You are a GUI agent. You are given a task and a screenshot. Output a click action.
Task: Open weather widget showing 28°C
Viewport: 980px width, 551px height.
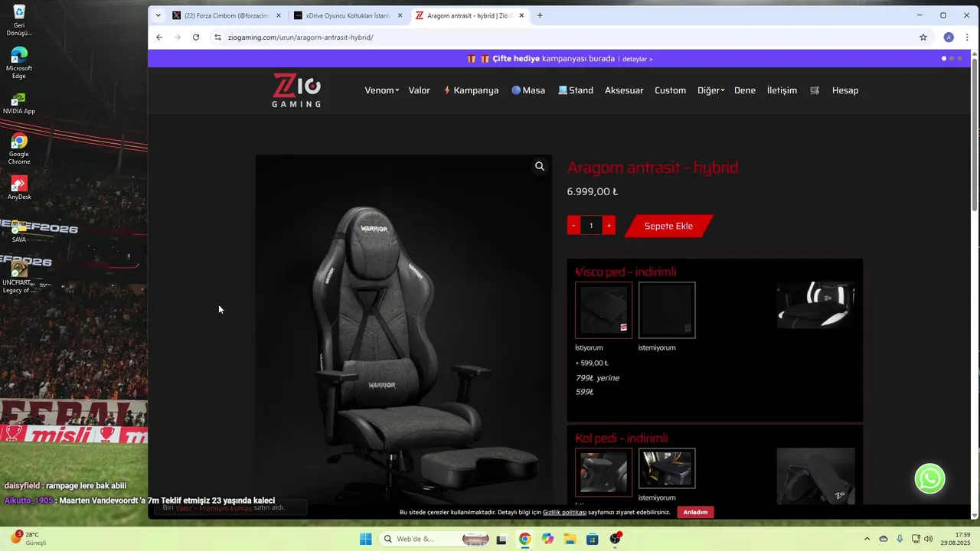(28, 539)
